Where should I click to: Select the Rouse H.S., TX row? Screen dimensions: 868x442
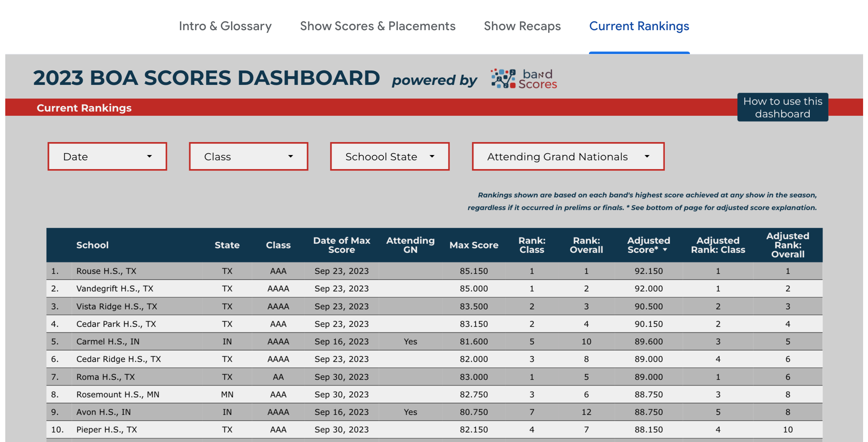tap(106, 271)
